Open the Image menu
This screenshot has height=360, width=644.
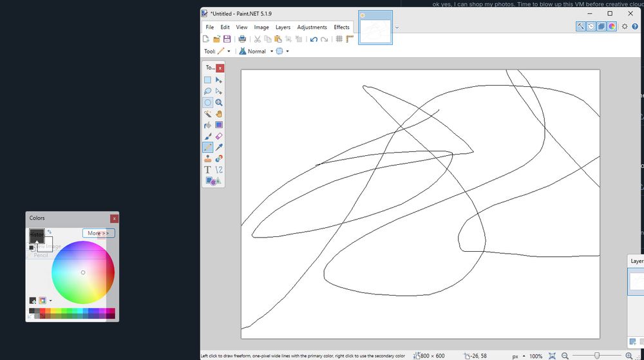pyautogui.click(x=261, y=27)
